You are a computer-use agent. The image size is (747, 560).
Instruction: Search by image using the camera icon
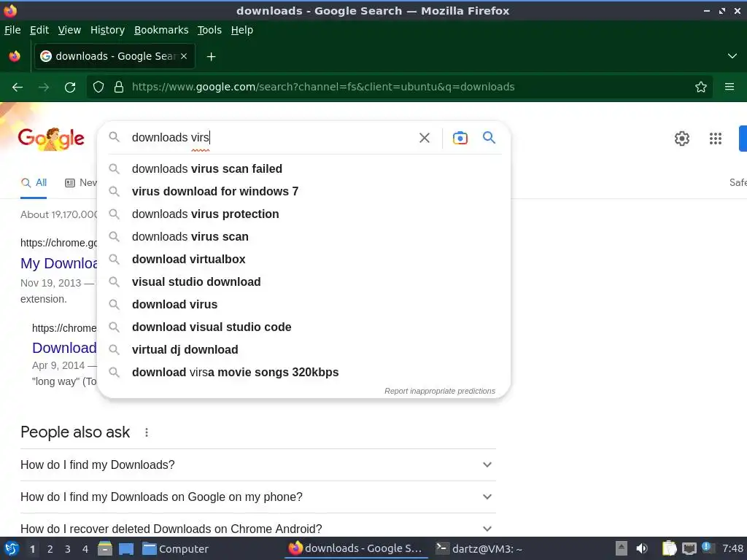[460, 138]
